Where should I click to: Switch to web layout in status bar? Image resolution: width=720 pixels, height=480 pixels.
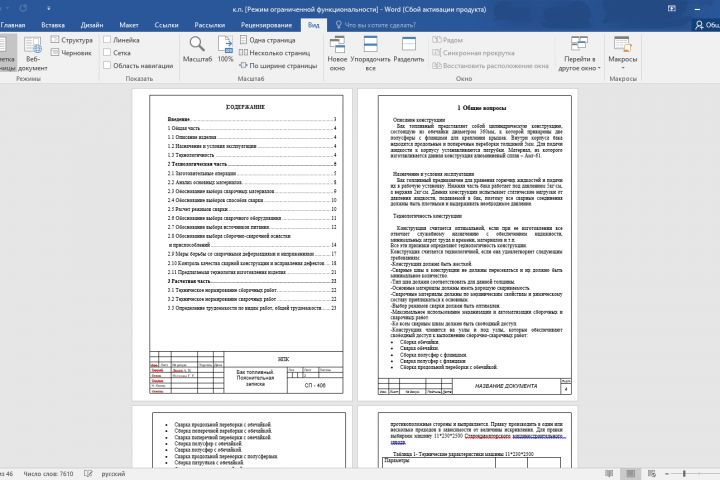(652, 474)
